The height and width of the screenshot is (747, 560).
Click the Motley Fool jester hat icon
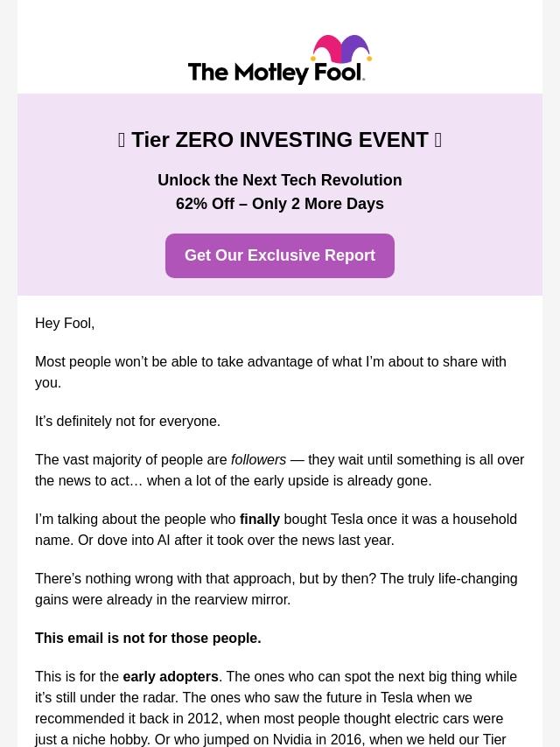pos(341,50)
